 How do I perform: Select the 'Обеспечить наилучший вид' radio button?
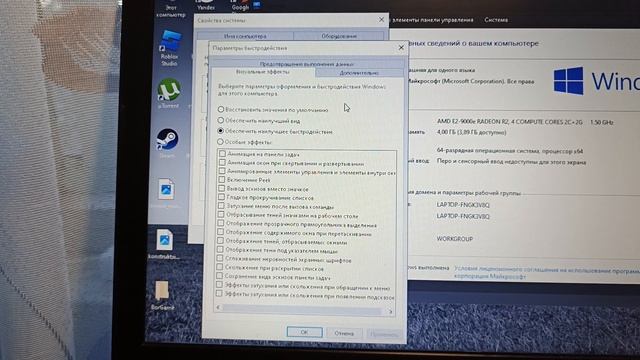tap(221, 120)
